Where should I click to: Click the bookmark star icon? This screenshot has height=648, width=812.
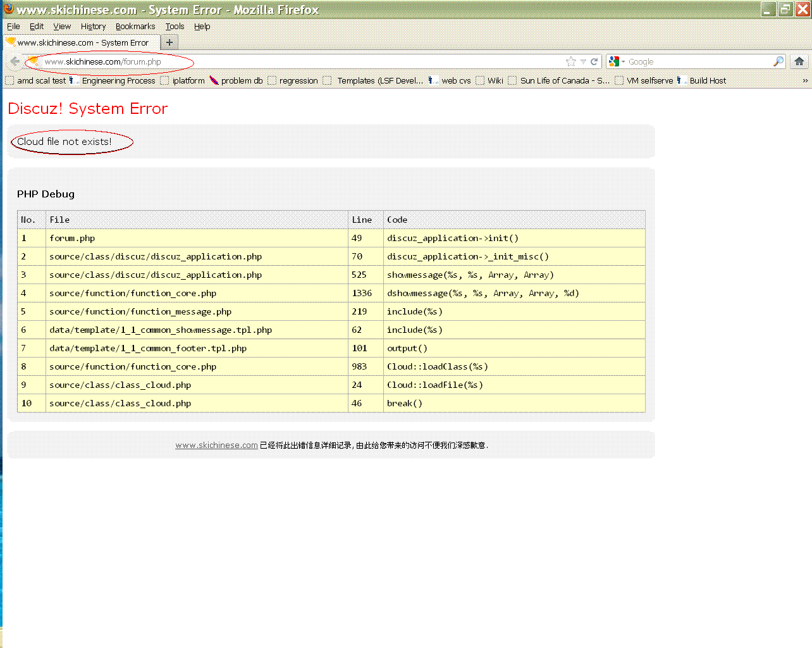click(x=571, y=61)
